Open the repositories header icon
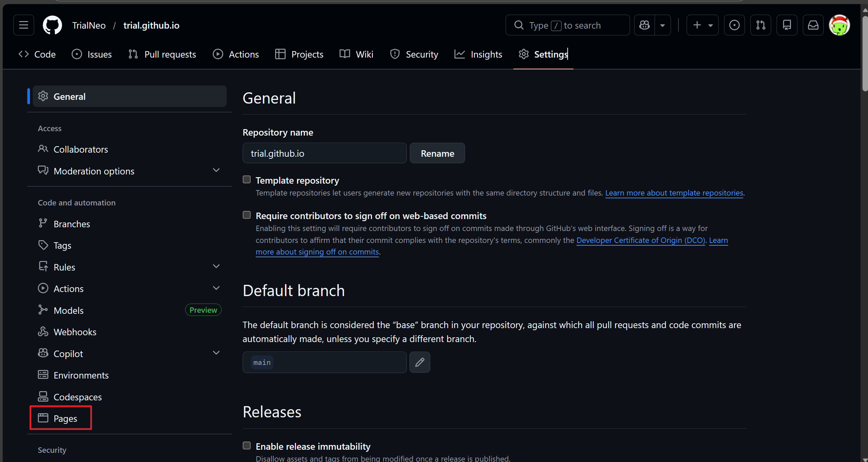The width and height of the screenshot is (868, 462). (x=787, y=25)
